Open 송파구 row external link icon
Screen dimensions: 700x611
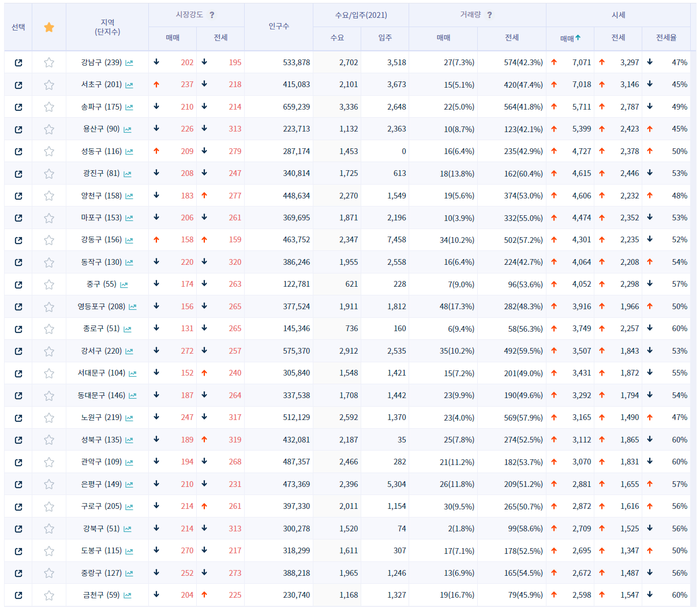pos(18,107)
